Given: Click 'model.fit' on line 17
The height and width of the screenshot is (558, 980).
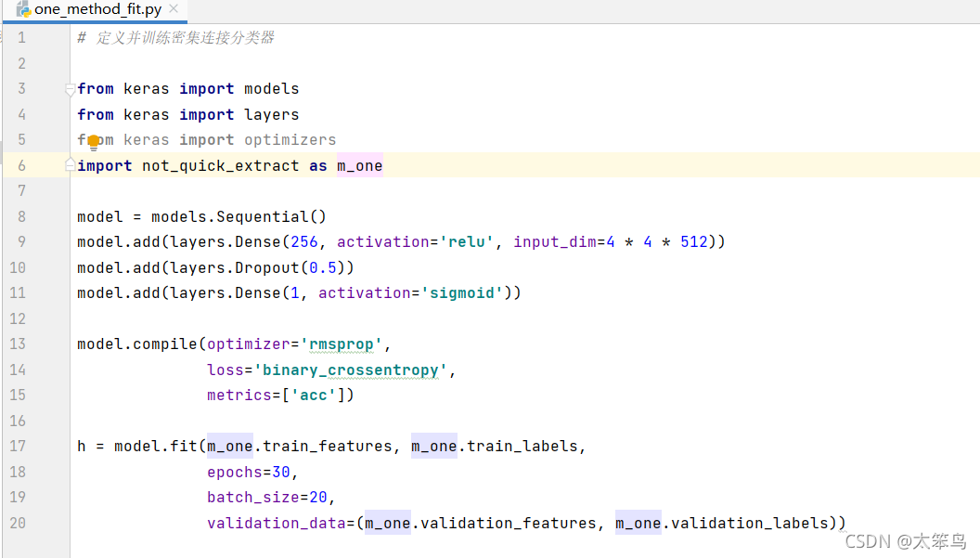Looking at the screenshot, I should (156, 447).
